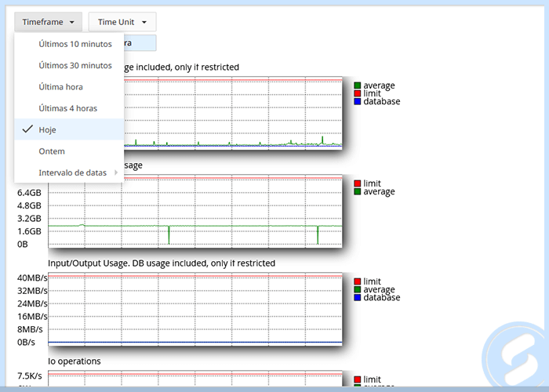Image resolution: width=549 pixels, height=392 pixels.
Task: Select Ontem in timeframe menu
Action: 69,151
